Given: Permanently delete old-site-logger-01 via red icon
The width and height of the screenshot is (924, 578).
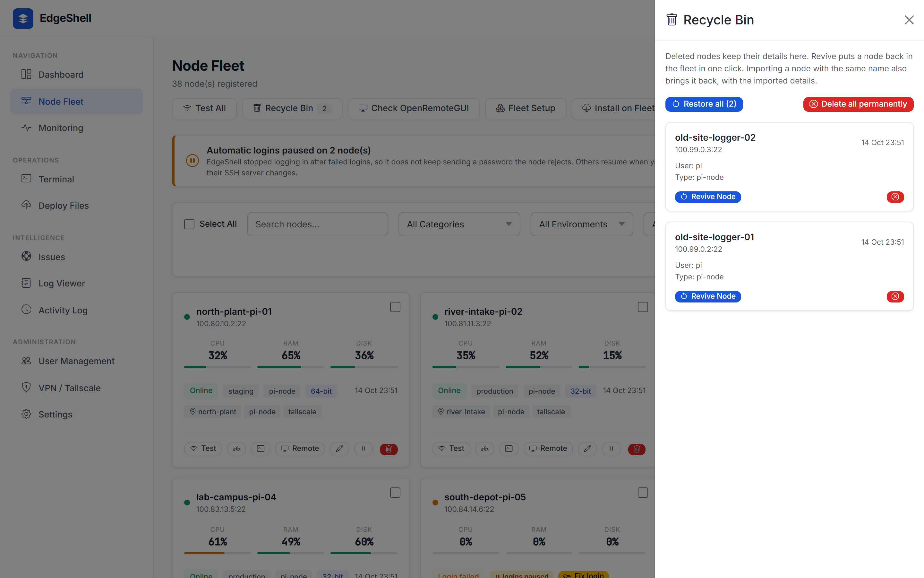Looking at the screenshot, I should tap(895, 296).
